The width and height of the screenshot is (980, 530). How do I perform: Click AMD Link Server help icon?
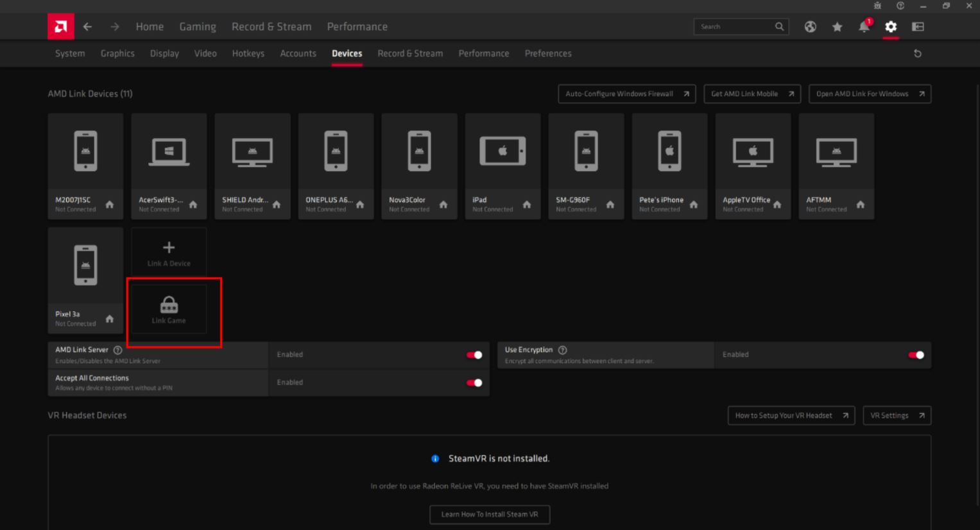coord(117,350)
